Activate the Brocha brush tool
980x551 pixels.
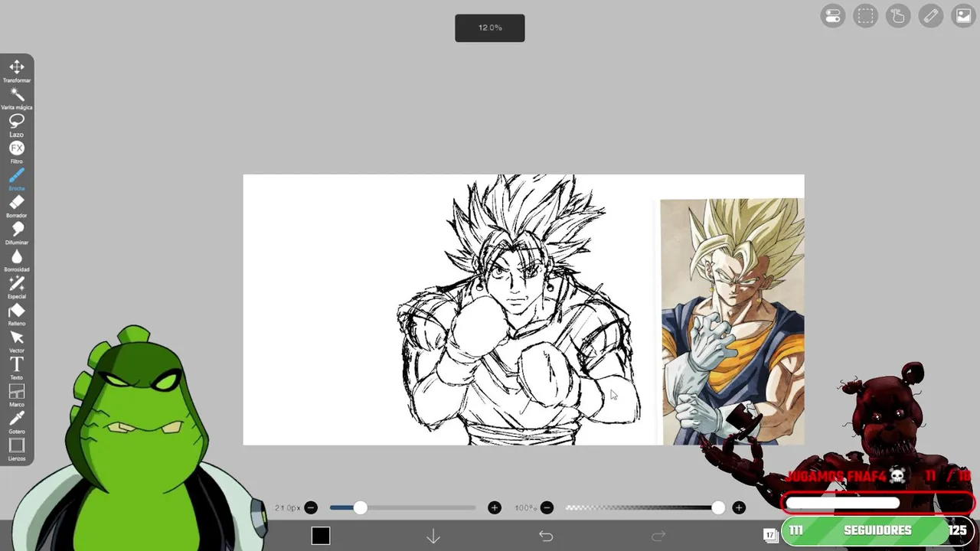pyautogui.click(x=17, y=179)
